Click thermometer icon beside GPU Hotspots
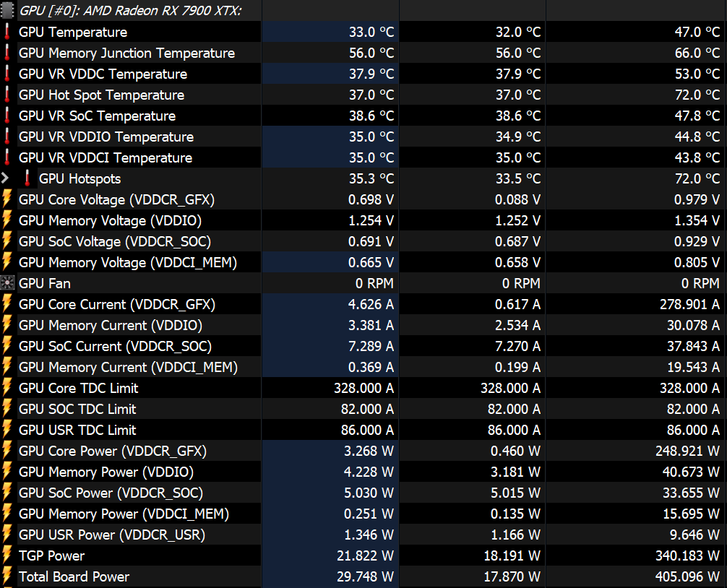This screenshot has width=727, height=588. (x=27, y=178)
